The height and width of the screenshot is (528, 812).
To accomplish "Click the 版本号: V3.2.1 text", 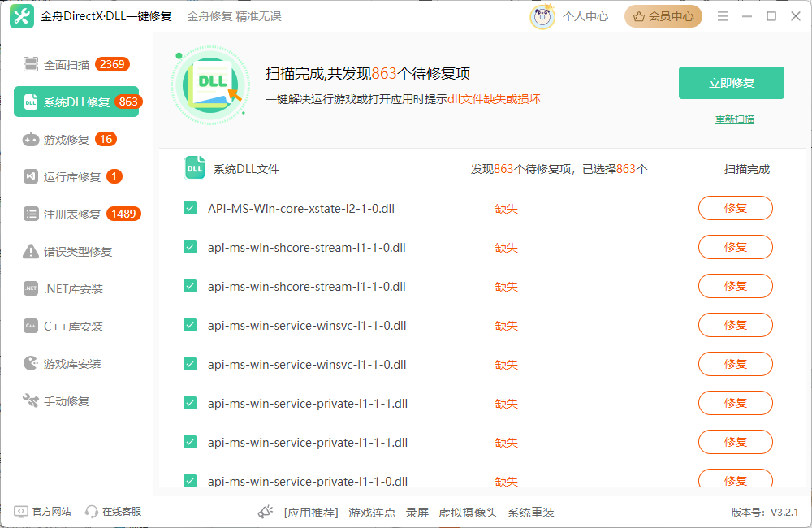I will tap(765, 513).
